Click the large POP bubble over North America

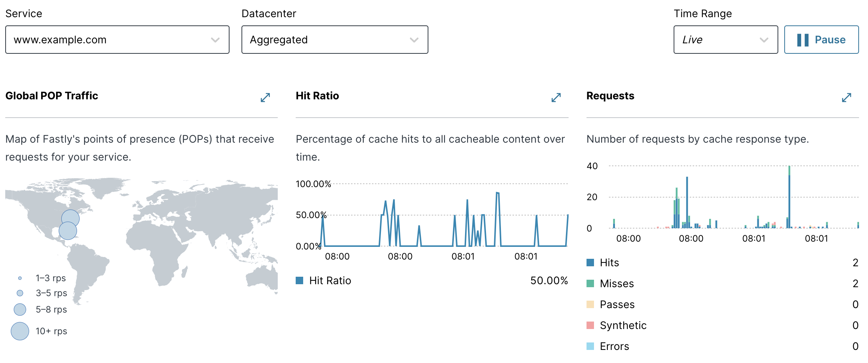pyautogui.click(x=68, y=230)
